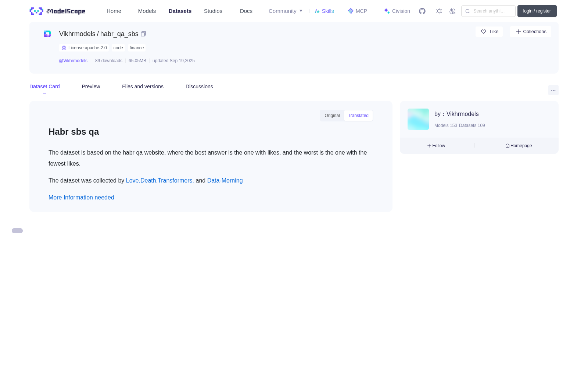Switch language with the translate icon
The image size is (588, 368).
pos(452,11)
